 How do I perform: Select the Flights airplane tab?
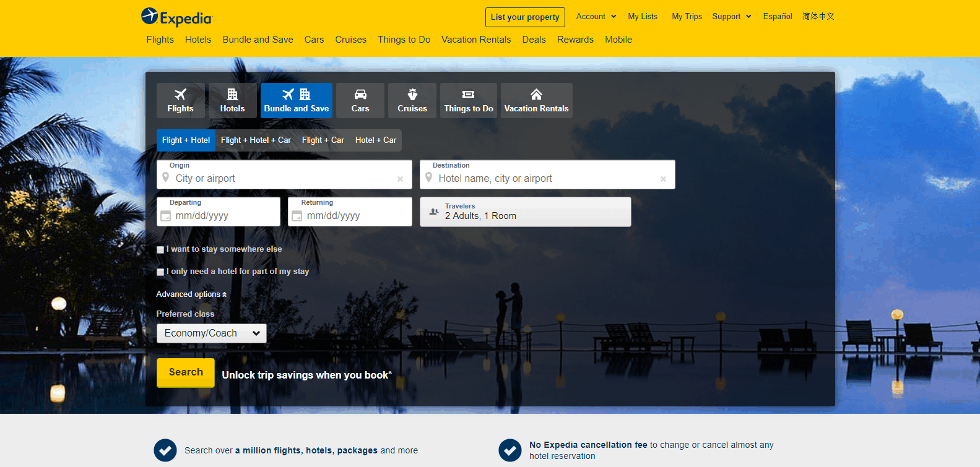pos(180,100)
